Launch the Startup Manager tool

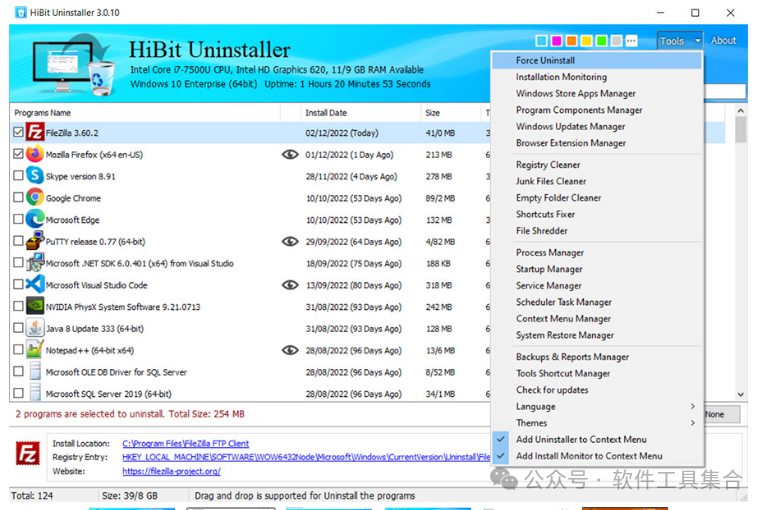coord(597,269)
